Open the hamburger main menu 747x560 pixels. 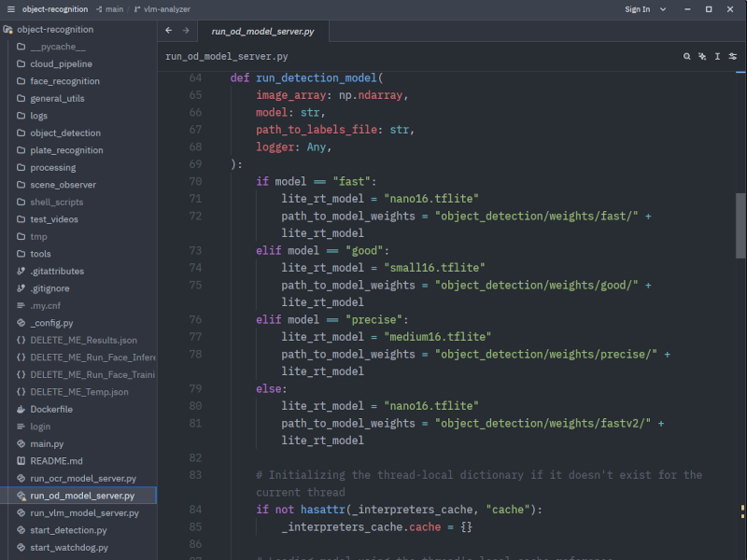click(x=11, y=9)
